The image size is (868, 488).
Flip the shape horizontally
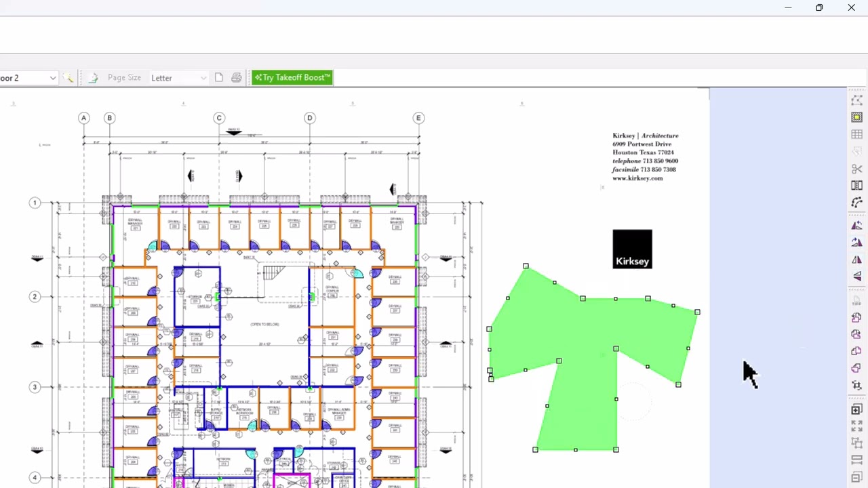[x=857, y=260]
